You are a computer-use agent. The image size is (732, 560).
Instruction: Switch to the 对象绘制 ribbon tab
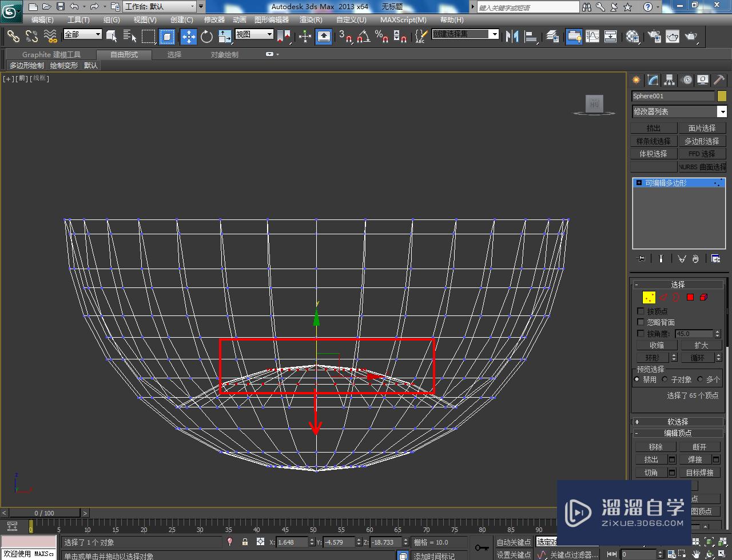pyautogui.click(x=225, y=55)
